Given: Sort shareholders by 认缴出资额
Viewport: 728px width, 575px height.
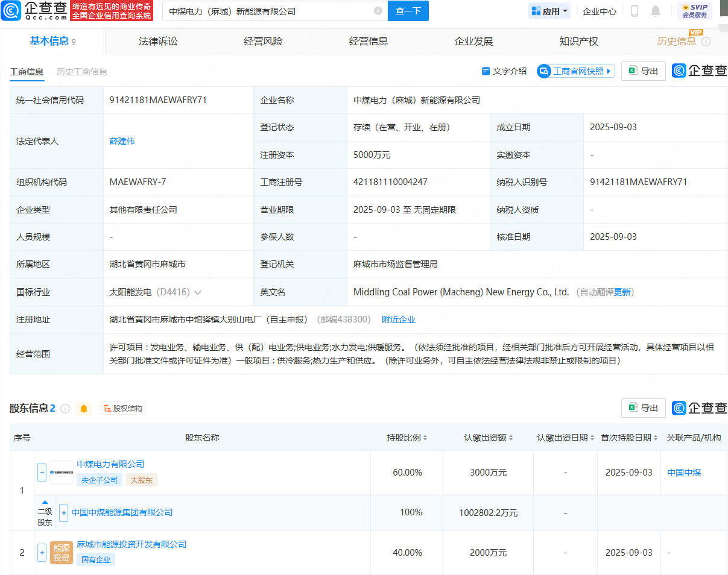Looking at the screenshot, I should (489, 438).
